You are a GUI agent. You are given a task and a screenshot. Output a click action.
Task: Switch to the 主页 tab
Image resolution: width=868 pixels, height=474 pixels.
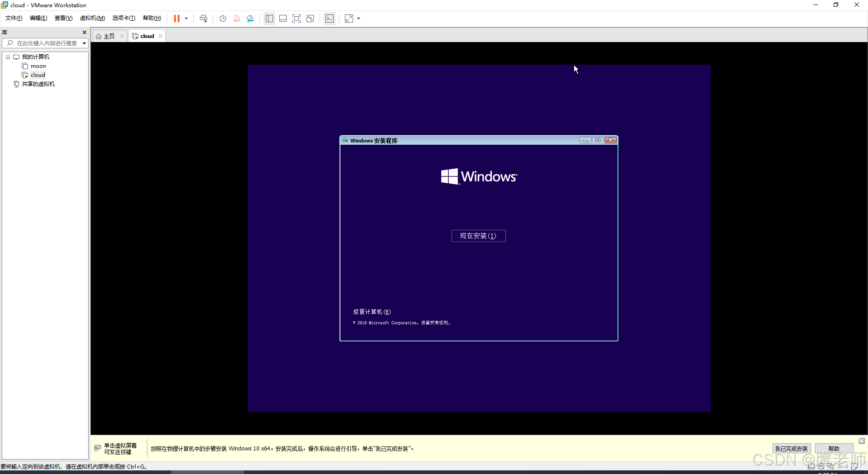109,36
